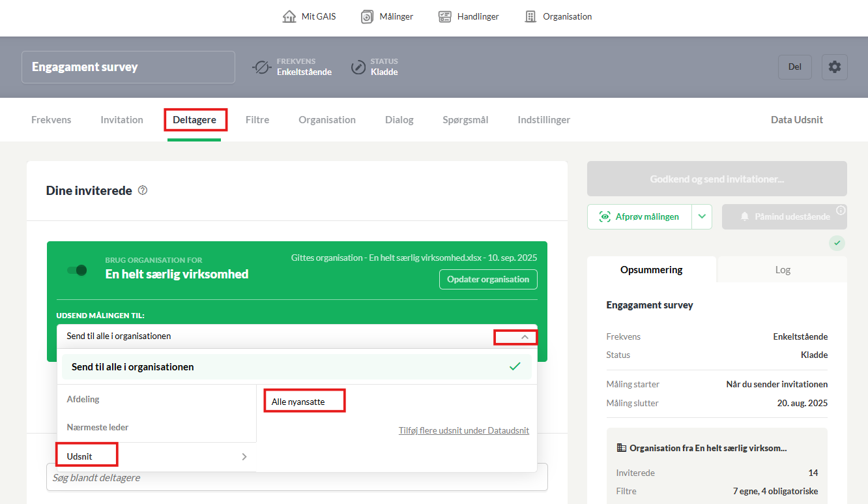Viewport: 868px width, 504px height.
Task: Switch to the Dialog tab
Action: tap(399, 120)
